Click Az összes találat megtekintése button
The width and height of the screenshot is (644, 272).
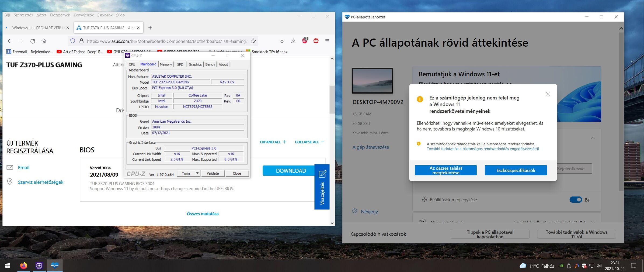coord(445,170)
